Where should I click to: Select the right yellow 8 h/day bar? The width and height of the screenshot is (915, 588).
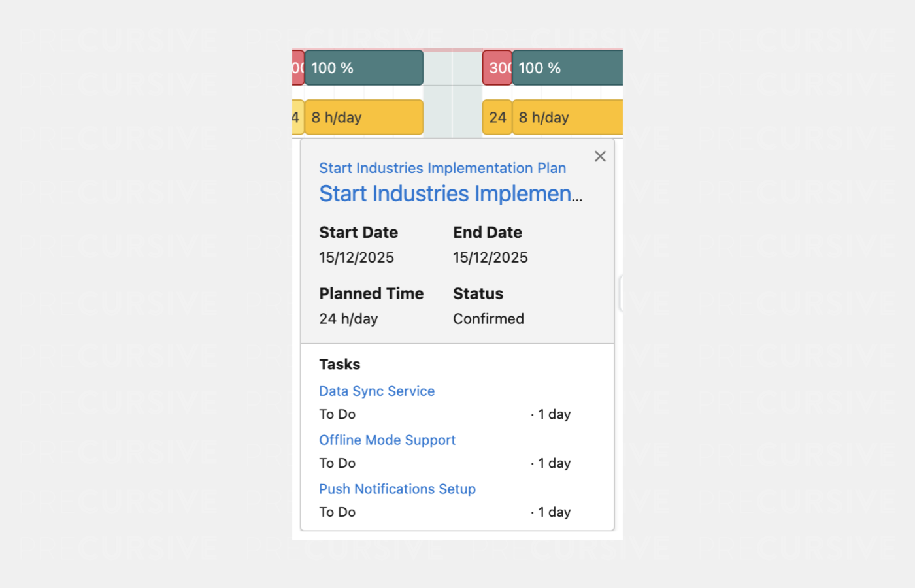[x=567, y=118]
